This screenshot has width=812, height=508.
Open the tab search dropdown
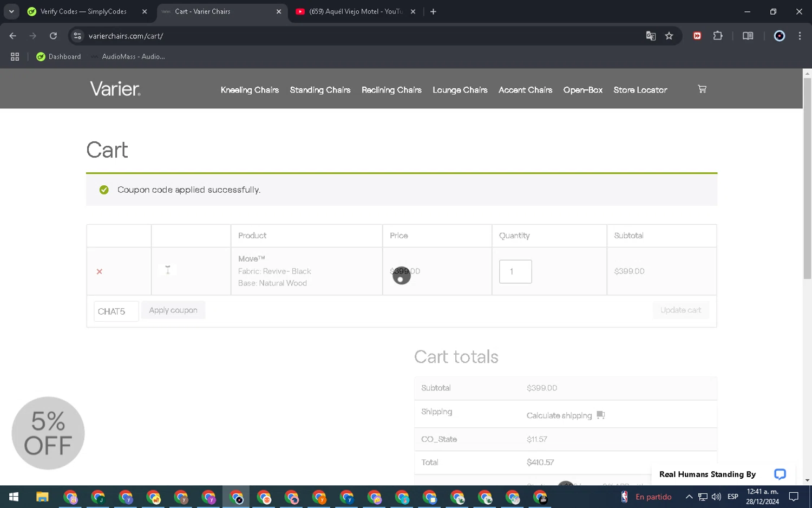tap(11, 11)
